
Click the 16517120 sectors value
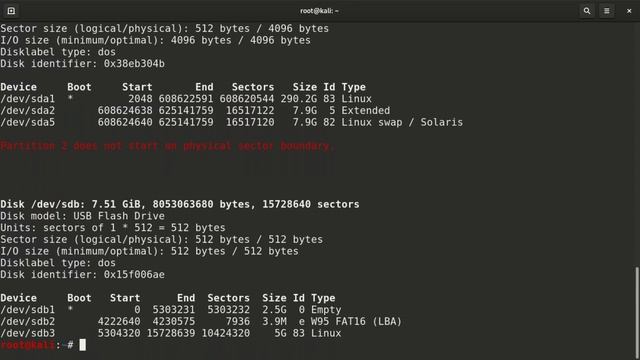250,122
